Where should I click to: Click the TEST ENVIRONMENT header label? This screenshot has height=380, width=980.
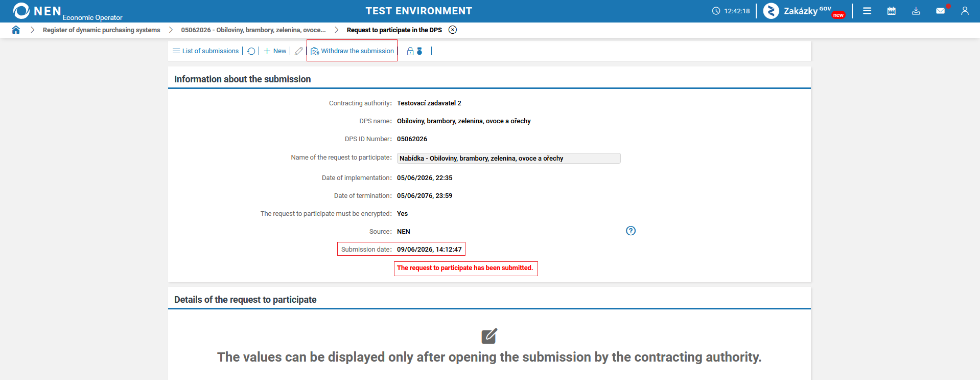(x=419, y=11)
